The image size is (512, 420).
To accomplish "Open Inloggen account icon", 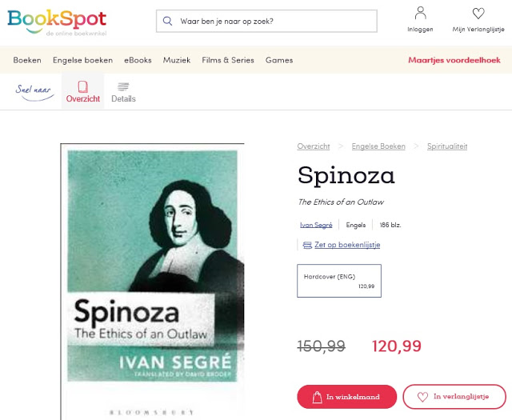I will [420, 14].
